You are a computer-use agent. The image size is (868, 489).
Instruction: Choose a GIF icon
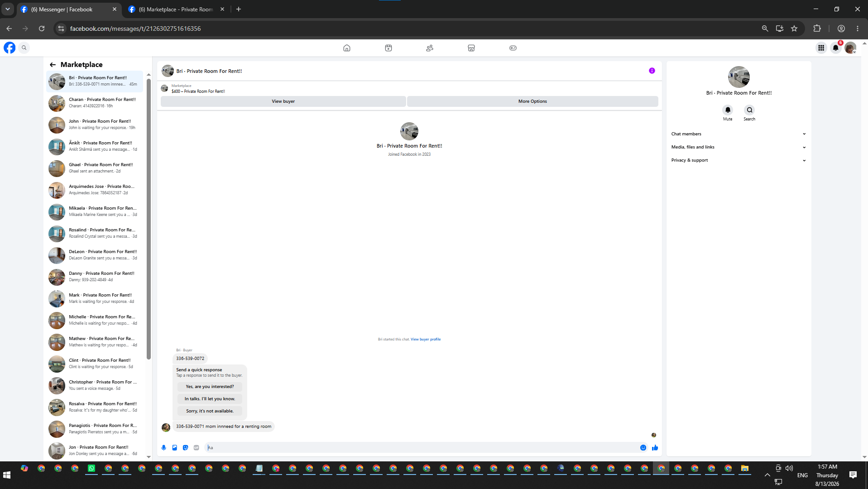coord(197,448)
